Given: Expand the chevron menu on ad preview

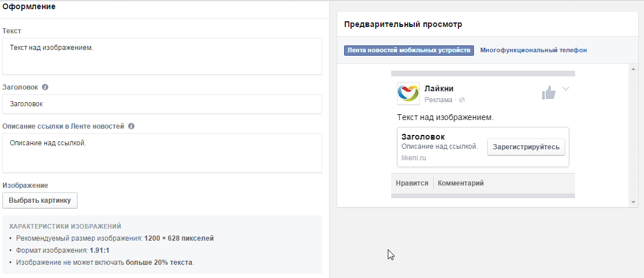Looking at the screenshot, I should pos(566,89).
